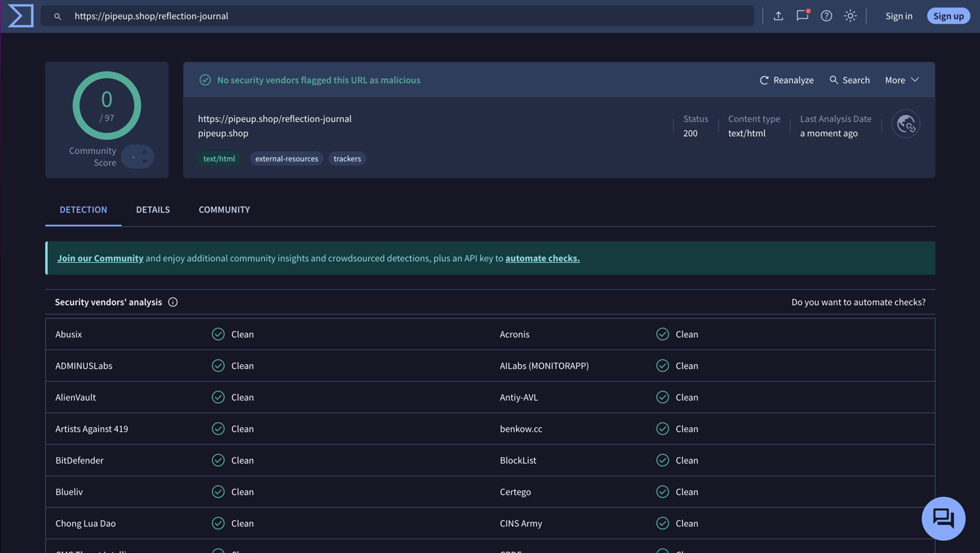
Task: Select the AILabs (MONITORAPP) vendor name
Action: pyautogui.click(x=544, y=366)
